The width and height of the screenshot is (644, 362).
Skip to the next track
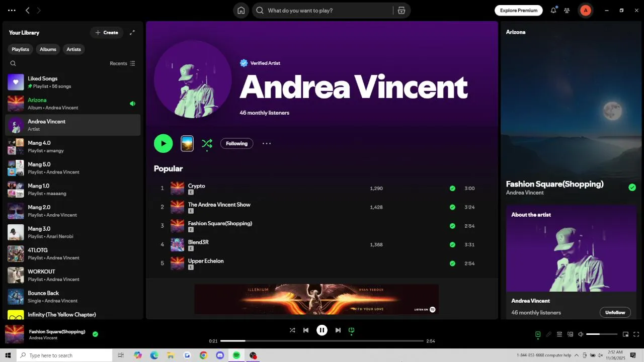[338, 330]
